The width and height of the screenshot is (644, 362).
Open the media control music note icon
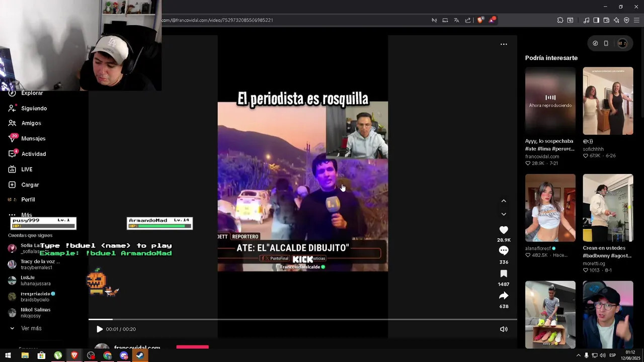586,20
